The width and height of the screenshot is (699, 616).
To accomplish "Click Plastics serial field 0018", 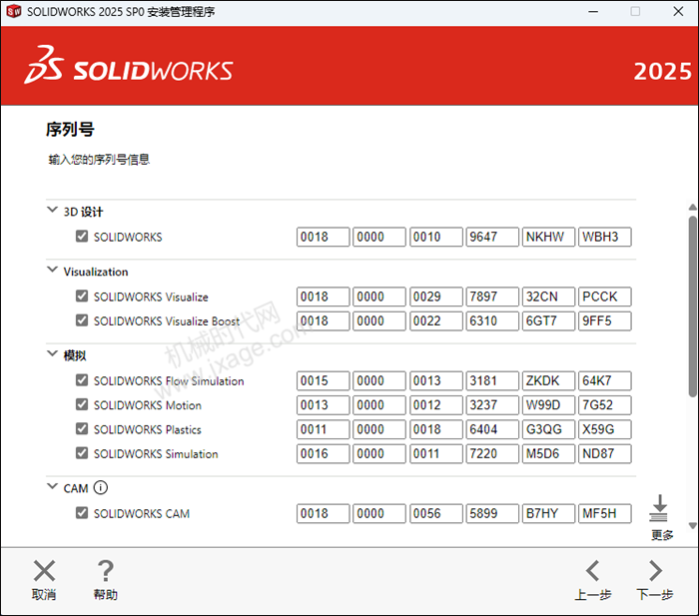I will coord(436,429).
